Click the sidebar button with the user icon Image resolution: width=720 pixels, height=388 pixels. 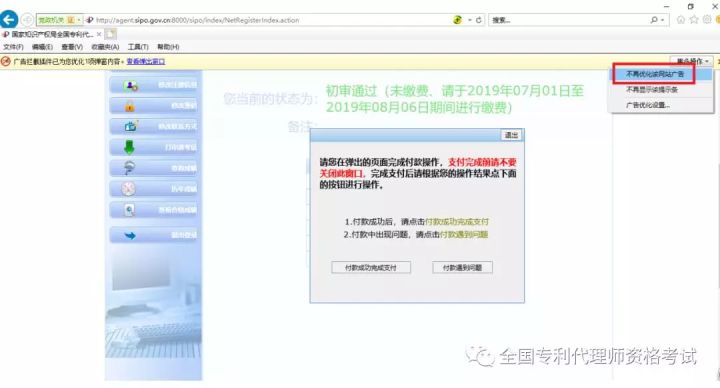[154, 85]
